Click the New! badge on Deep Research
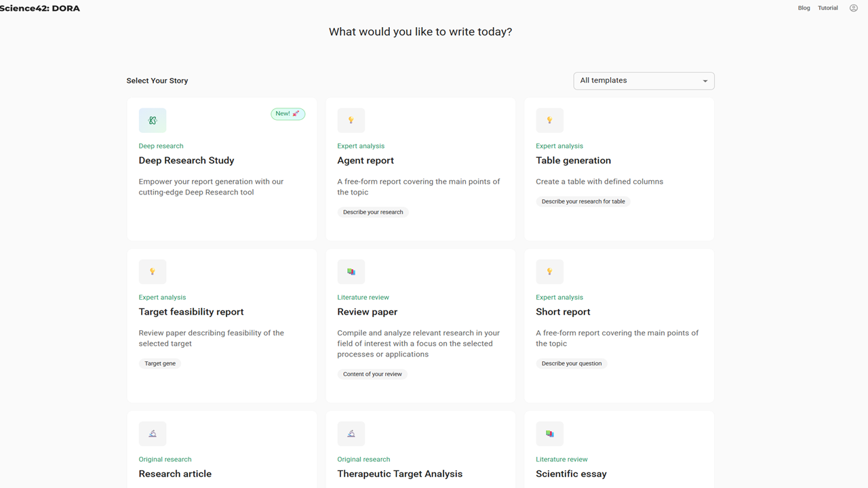868x488 pixels. (288, 114)
